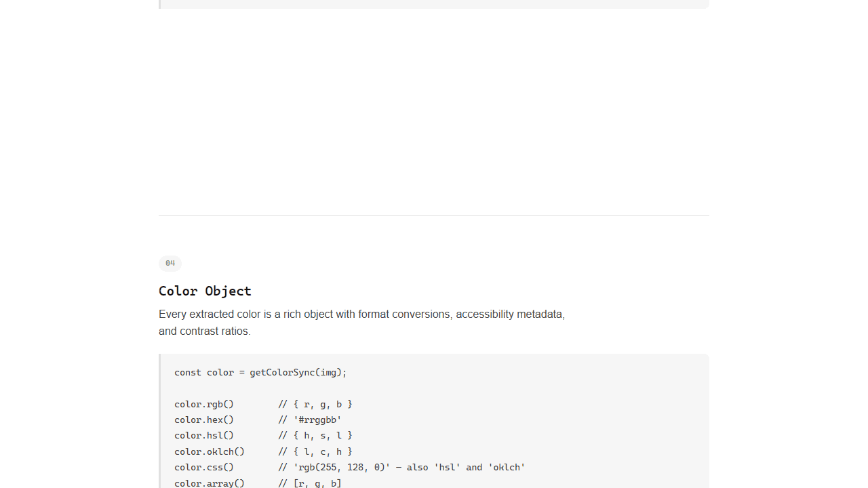Viewport: 868px width, 488px height.
Task: Click color.array() in the code block
Action: [210, 483]
